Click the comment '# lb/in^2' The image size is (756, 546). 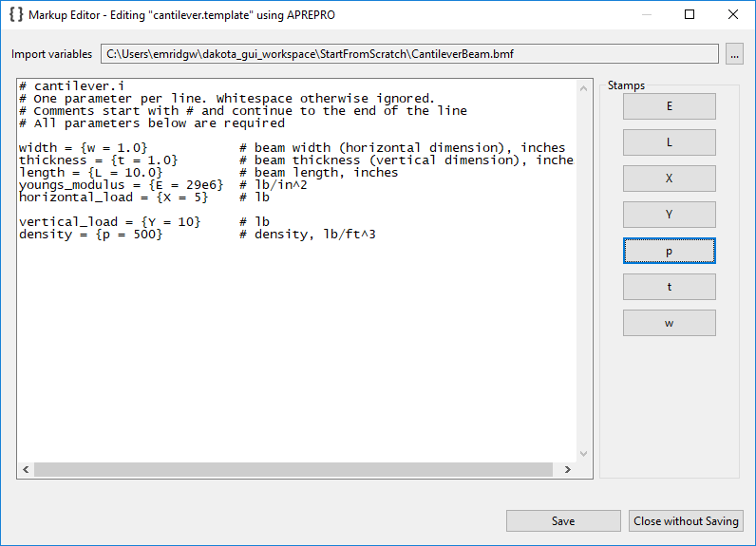click(x=273, y=185)
